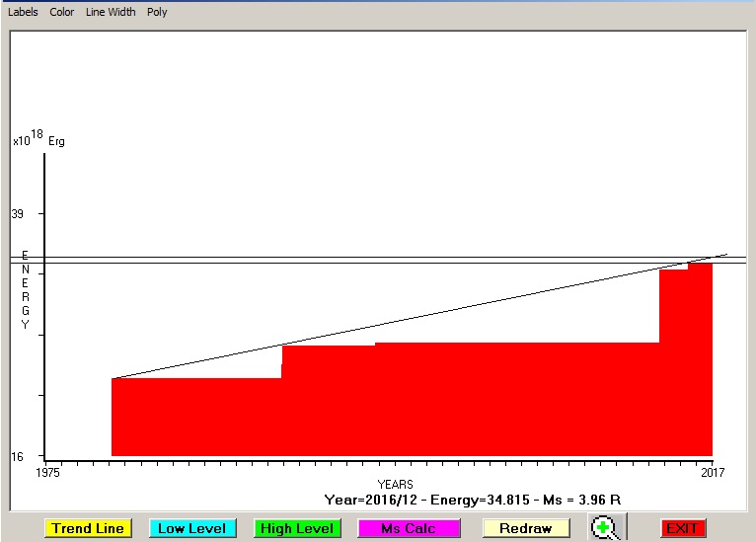The height and width of the screenshot is (542, 756).
Task: Run the magenta Ms Calc button
Action: tap(409, 528)
